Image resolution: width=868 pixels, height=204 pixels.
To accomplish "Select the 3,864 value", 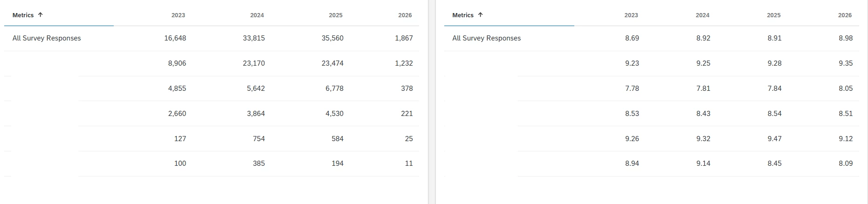I will coord(256,114).
